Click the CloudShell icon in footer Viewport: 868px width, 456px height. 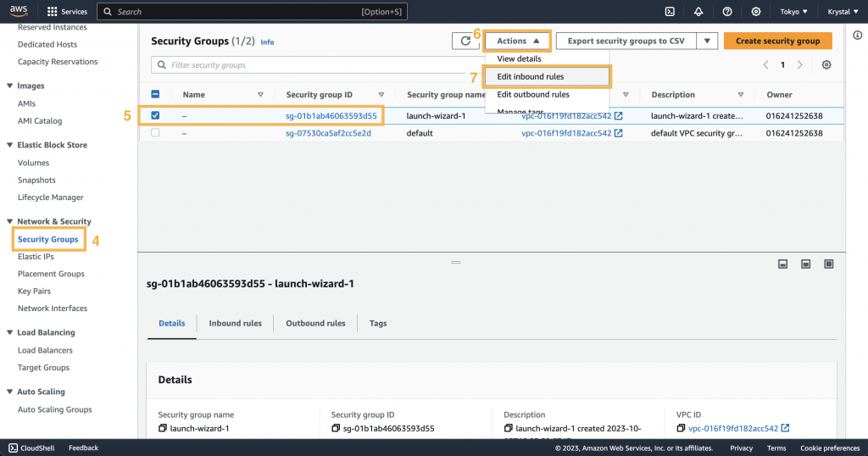[14, 448]
